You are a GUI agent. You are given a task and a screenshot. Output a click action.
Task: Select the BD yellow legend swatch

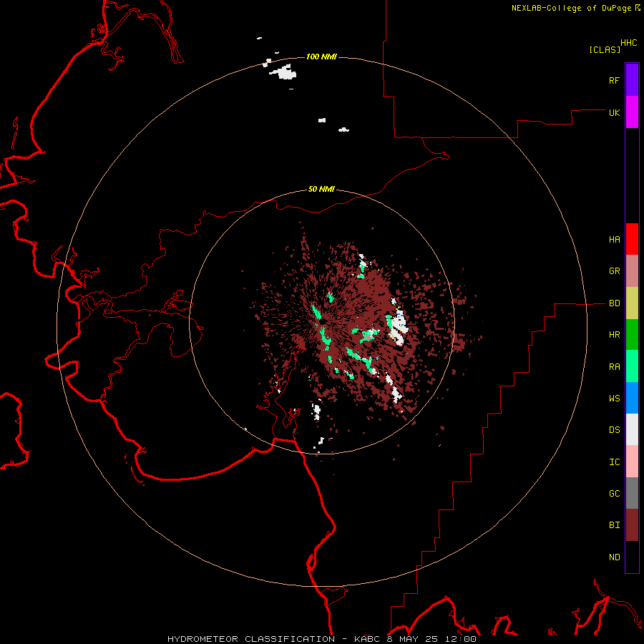[x=632, y=303]
